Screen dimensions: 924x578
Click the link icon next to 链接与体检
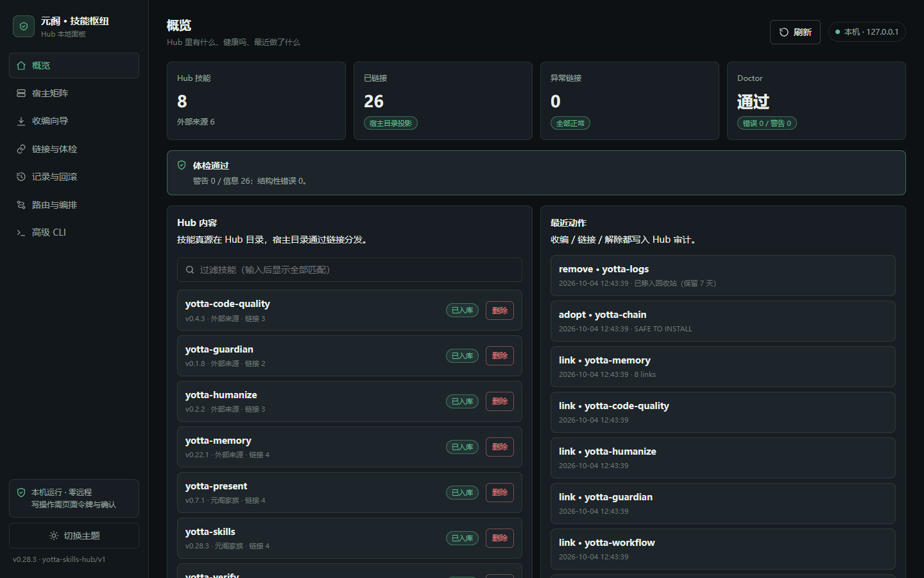[21, 149]
